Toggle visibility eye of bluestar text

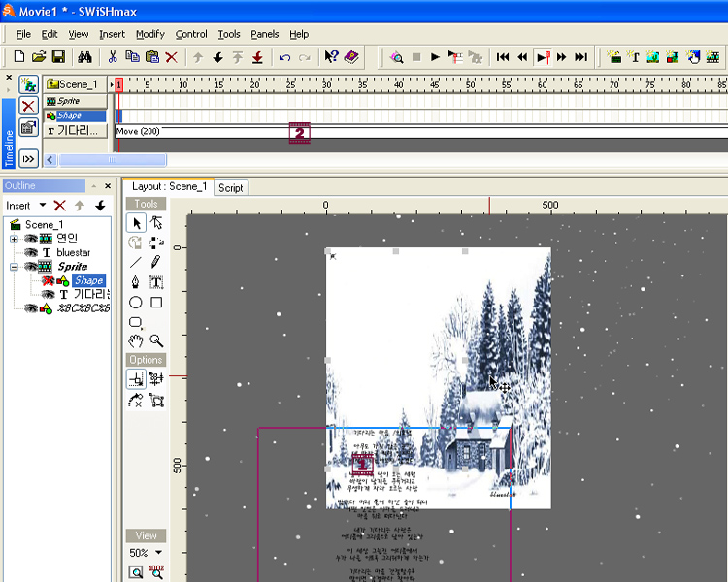tap(31, 252)
